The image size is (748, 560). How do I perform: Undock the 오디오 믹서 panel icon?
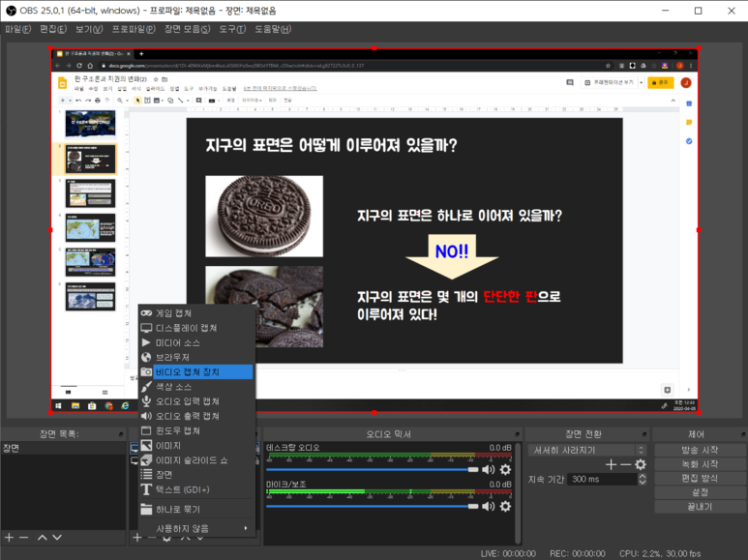pyautogui.click(x=517, y=434)
